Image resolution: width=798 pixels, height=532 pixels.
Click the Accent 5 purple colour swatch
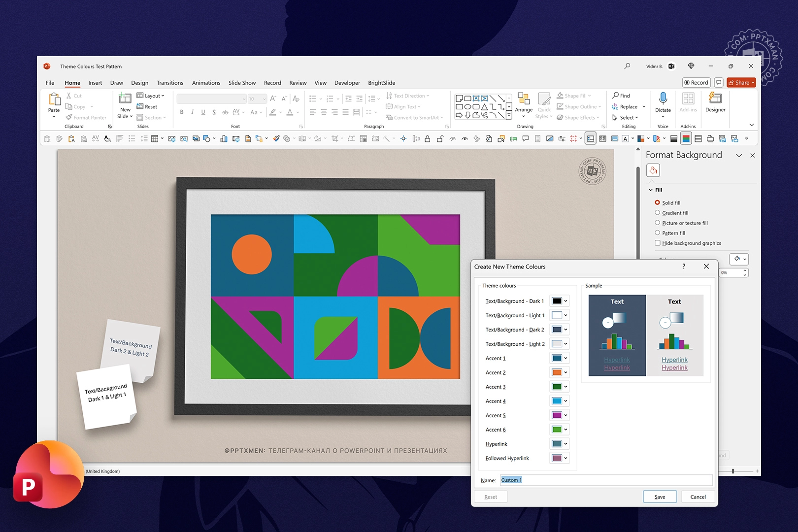click(557, 415)
